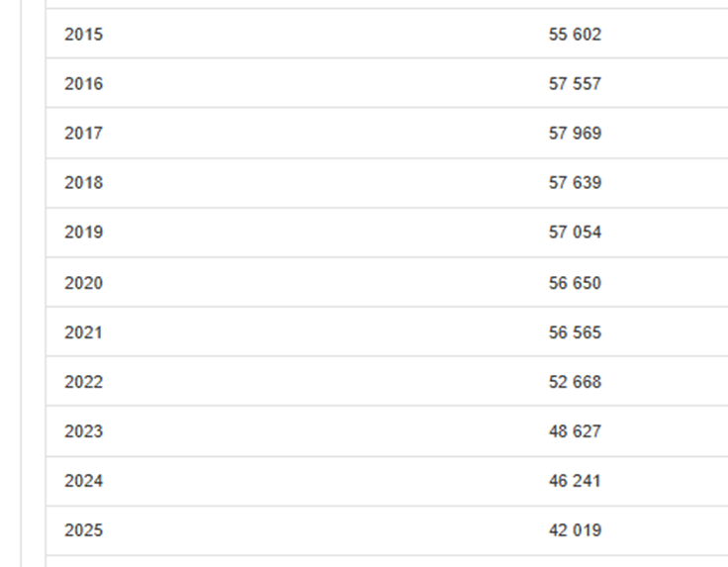Click the 2022 year cell
The height and width of the screenshot is (567, 728).
pyautogui.click(x=83, y=382)
